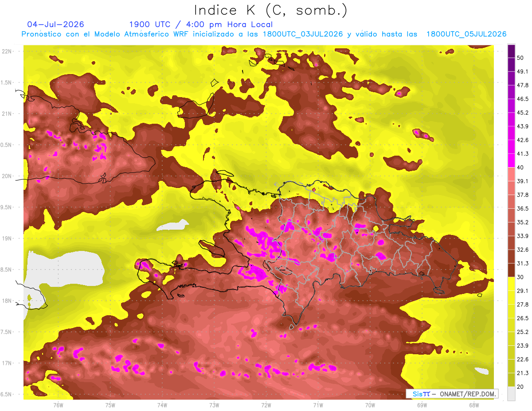
Task: Click legend value "50"
Action: point(520,58)
